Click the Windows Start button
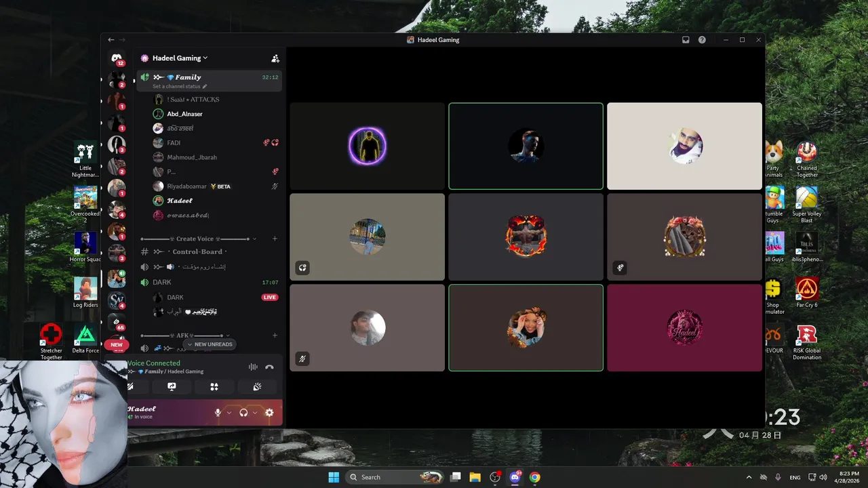 [334, 477]
